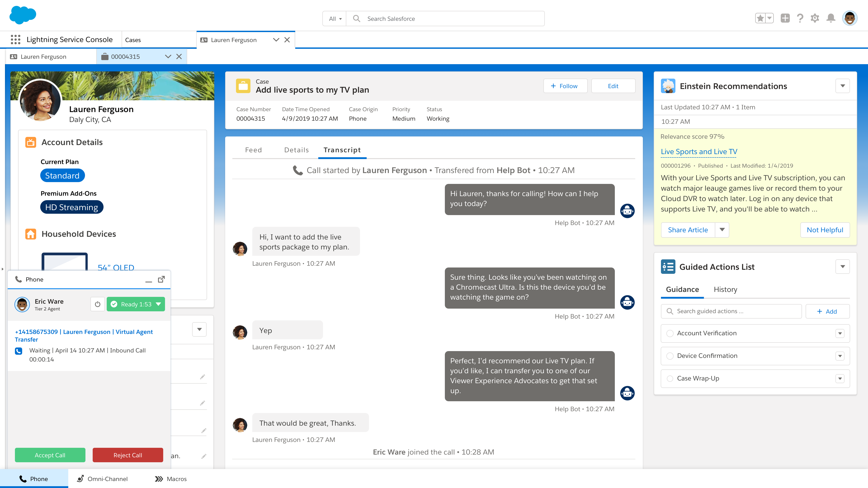The image size is (868, 488).
Task: Click the agent logout power icon
Action: [x=97, y=304]
